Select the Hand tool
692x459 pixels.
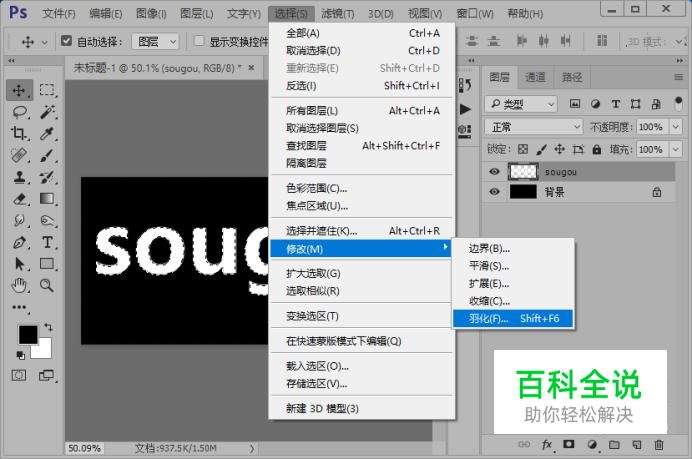pos(19,286)
